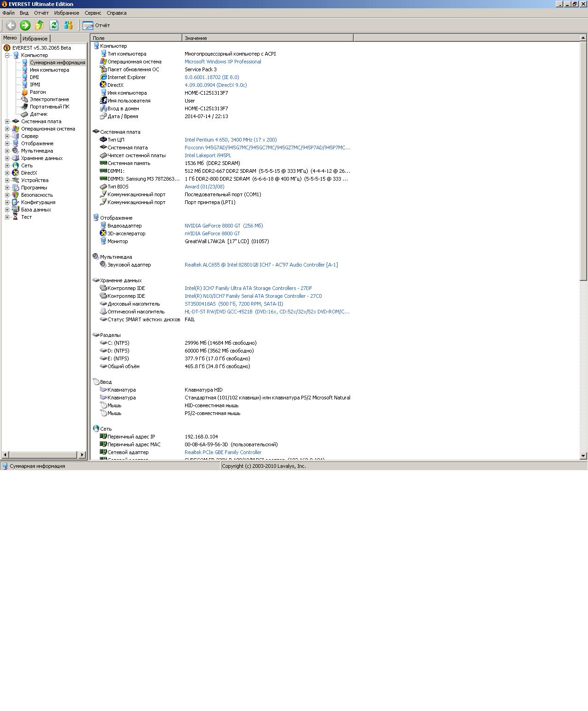
Task: Expand the Тест tree node
Action: coord(7,217)
